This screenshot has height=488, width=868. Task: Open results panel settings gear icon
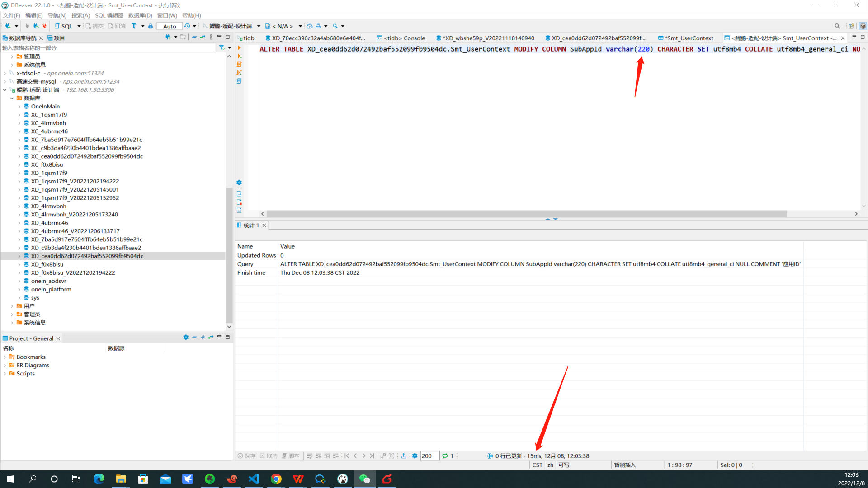coord(415,456)
